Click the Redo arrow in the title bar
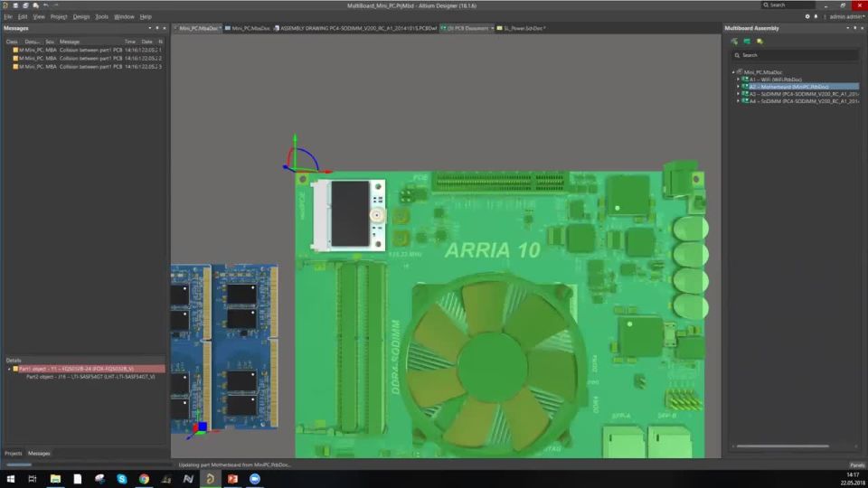This screenshot has height=488, width=868. click(56, 5)
